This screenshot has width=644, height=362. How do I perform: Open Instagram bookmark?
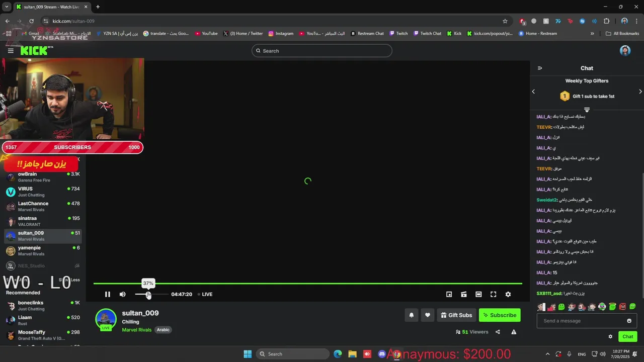point(281,34)
